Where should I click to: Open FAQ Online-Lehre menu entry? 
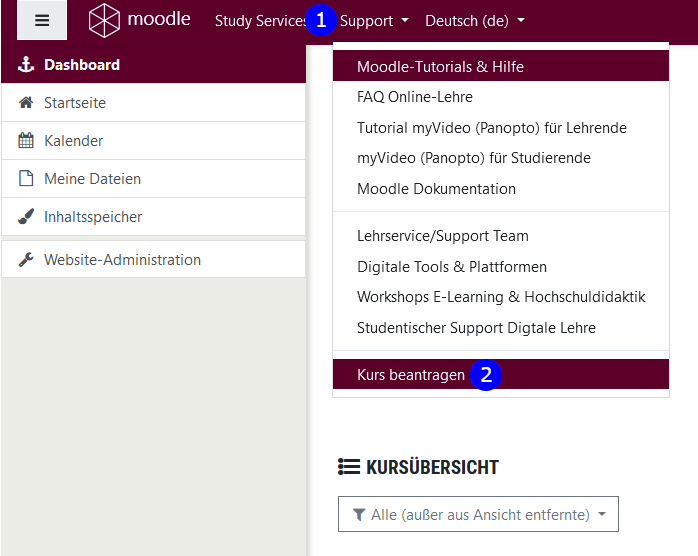(415, 97)
